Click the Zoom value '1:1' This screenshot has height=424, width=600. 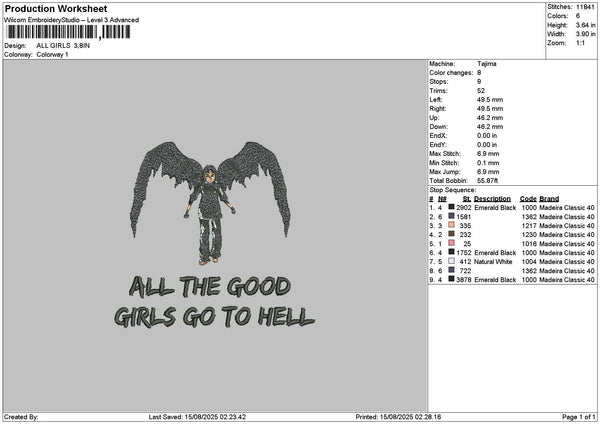[x=580, y=43]
